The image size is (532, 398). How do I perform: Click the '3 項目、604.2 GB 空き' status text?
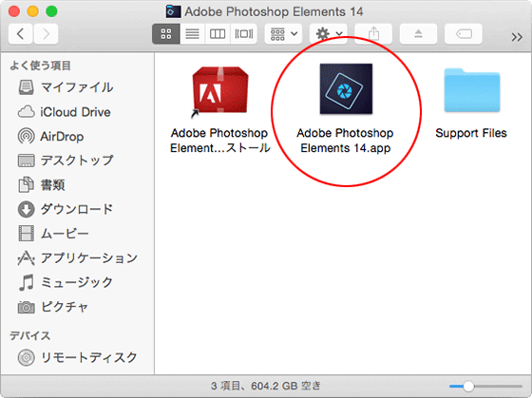tap(266, 386)
